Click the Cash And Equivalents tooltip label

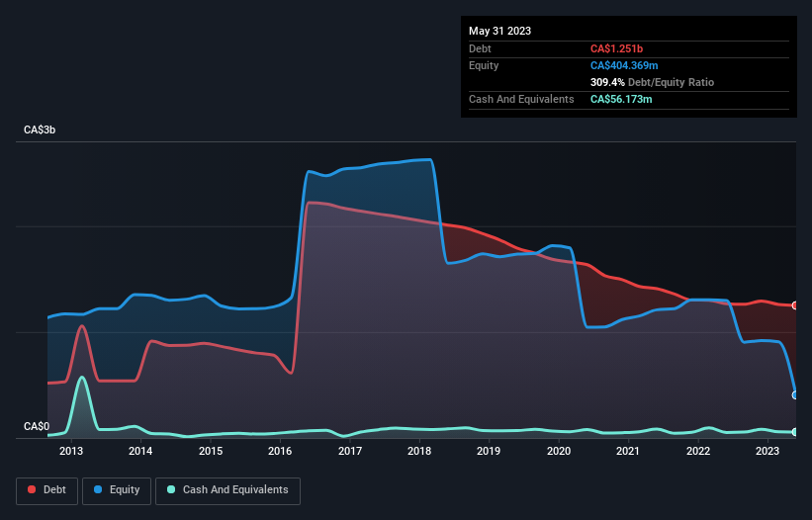[x=521, y=99]
